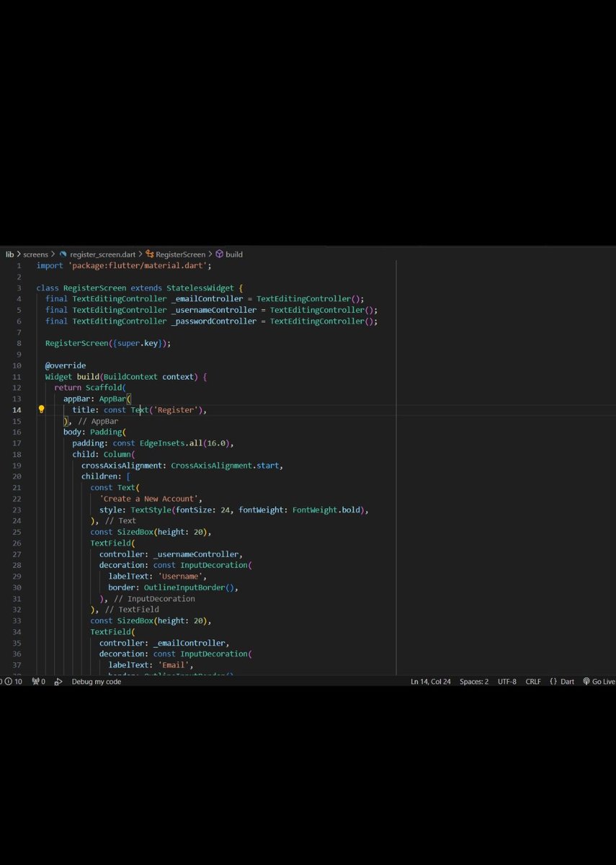The width and height of the screenshot is (616, 865).
Task: Click BuildContext in the build signature
Action: tap(130, 376)
